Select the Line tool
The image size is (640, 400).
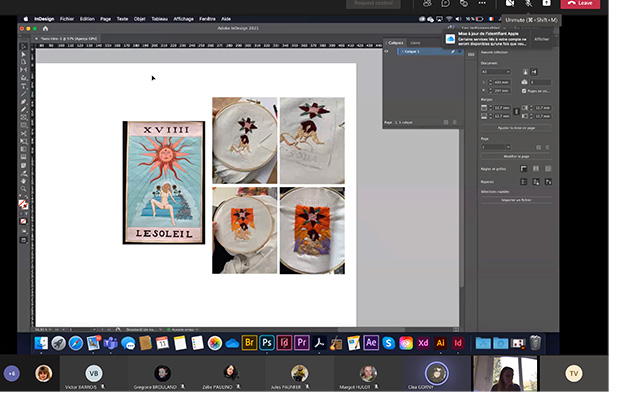tap(24, 93)
